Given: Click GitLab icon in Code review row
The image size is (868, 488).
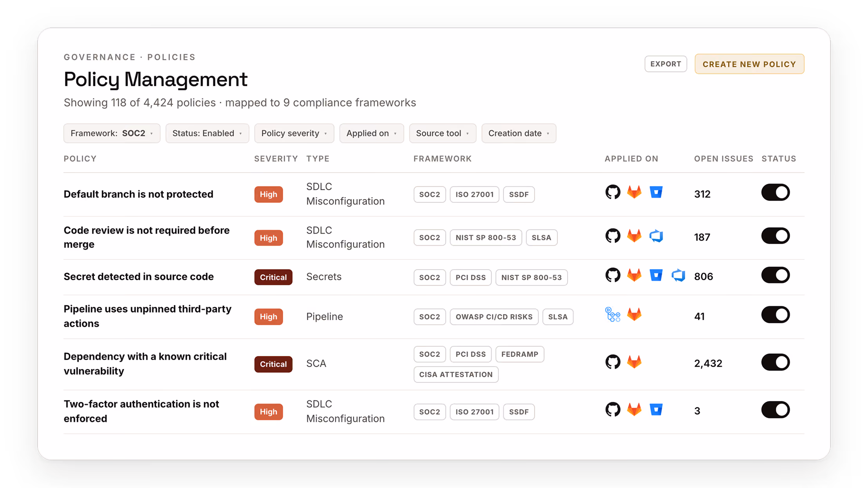Looking at the screenshot, I should (x=634, y=236).
